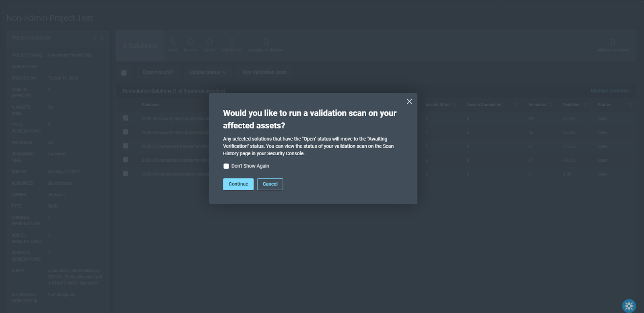Sort by the Assets Completed column arrows
Viewport: 644px width, 313px height.
516,105
